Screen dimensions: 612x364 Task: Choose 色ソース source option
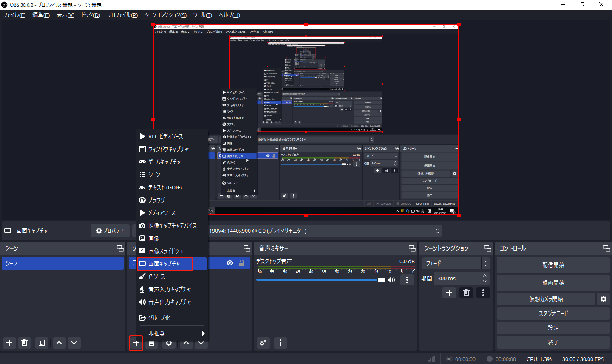coord(172,277)
